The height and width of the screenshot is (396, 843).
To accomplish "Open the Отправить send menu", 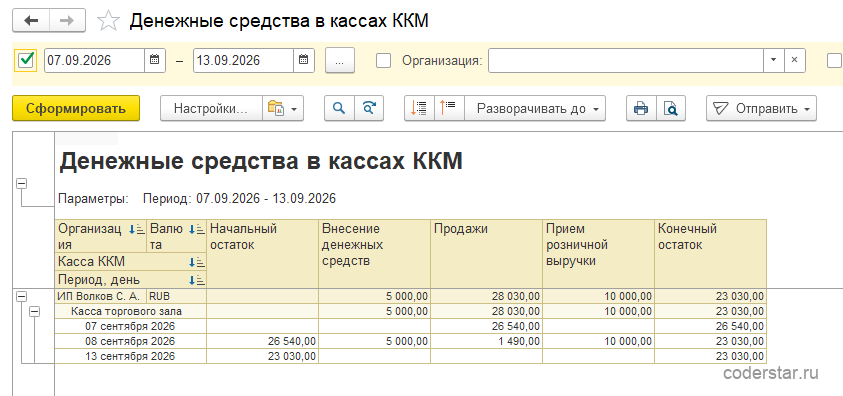I will [761, 108].
